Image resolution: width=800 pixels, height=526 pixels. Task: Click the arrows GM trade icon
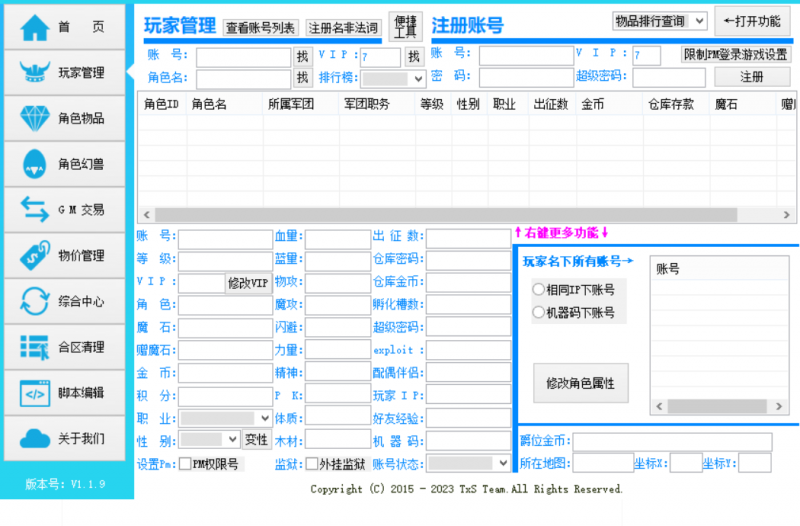pyautogui.click(x=35, y=209)
